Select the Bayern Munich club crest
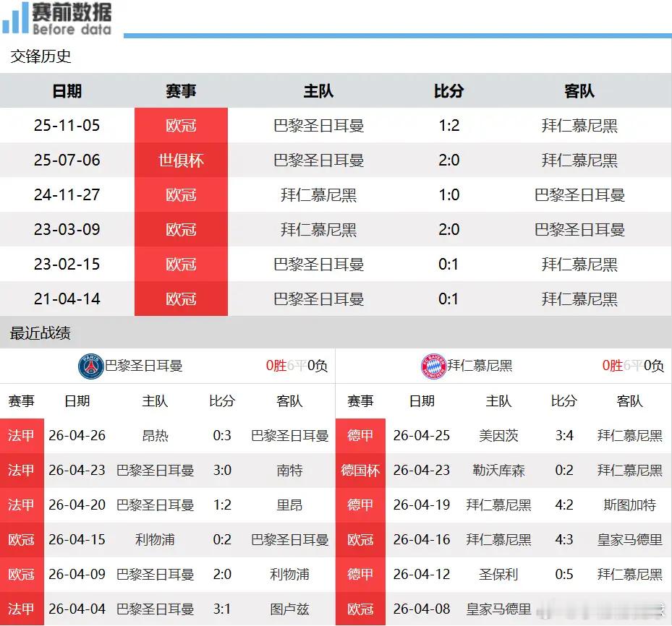 [x=434, y=366]
